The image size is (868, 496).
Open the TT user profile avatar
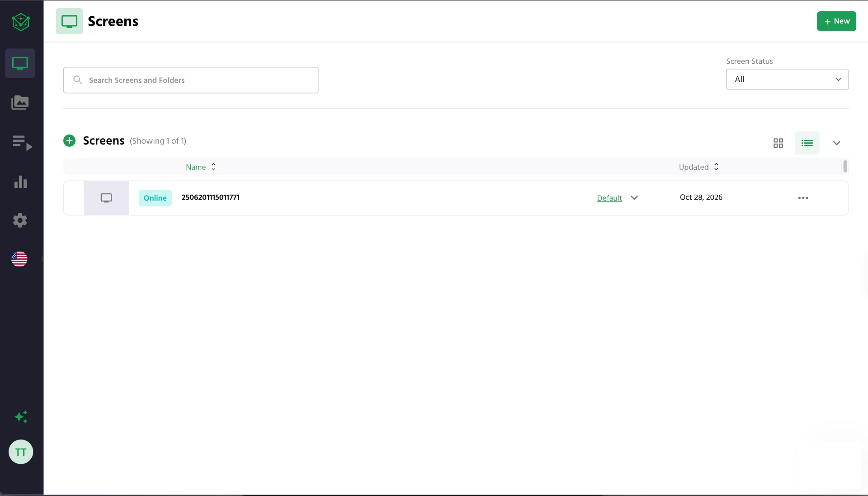coord(21,452)
